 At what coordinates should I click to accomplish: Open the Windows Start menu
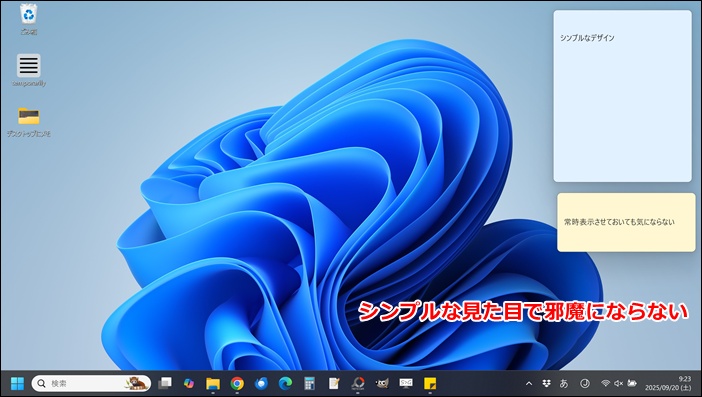pos(17,384)
